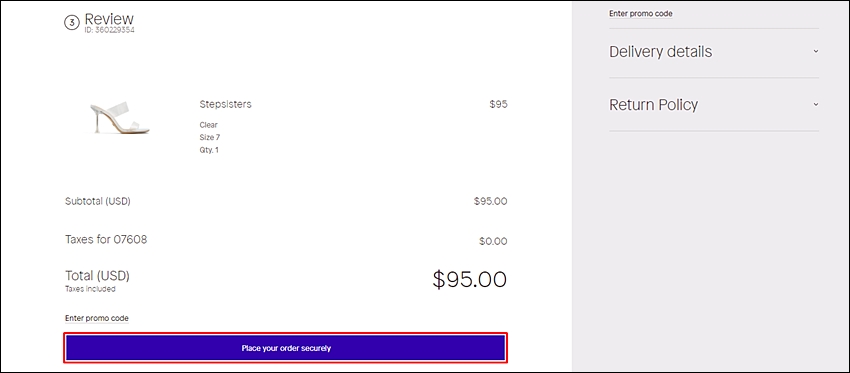Expand the Return Policy chevron arrow
850x373 pixels.
(815, 104)
